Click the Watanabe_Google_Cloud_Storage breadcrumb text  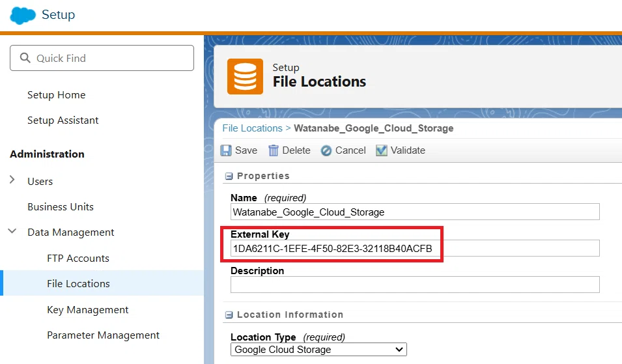pos(374,128)
